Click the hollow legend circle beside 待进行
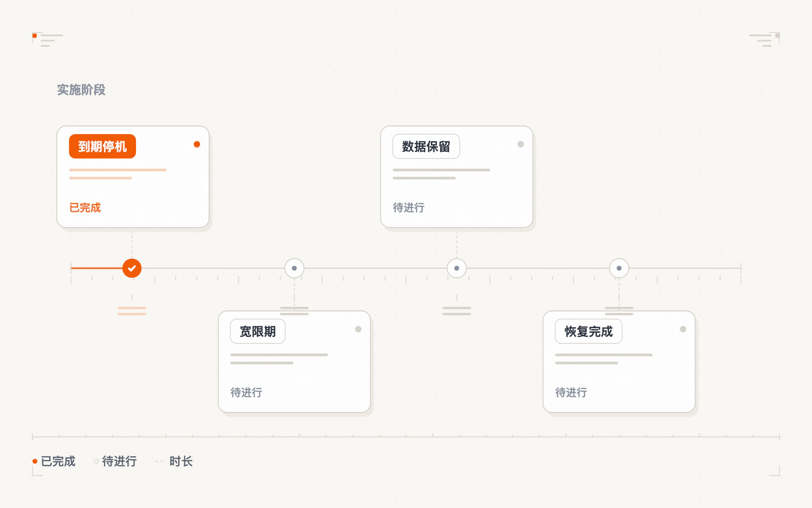Image resolution: width=812 pixels, height=508 pixels. point(96,461)
